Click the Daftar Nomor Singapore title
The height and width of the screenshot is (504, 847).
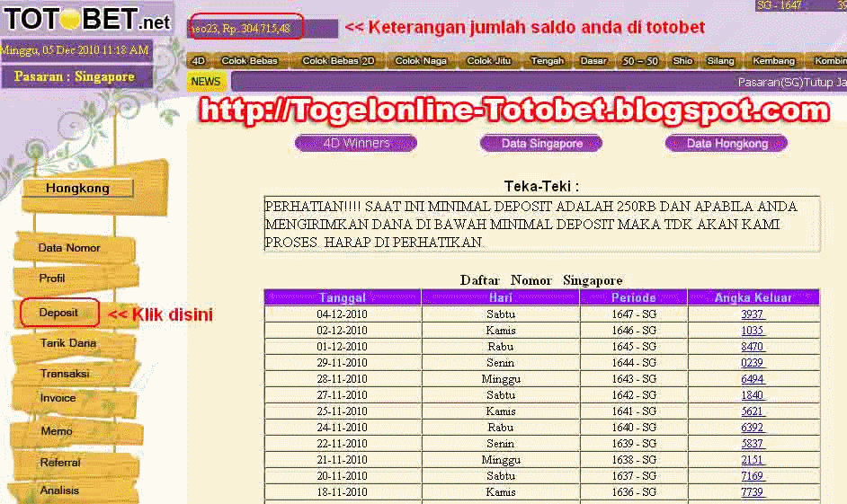click(x=541, y=280)
